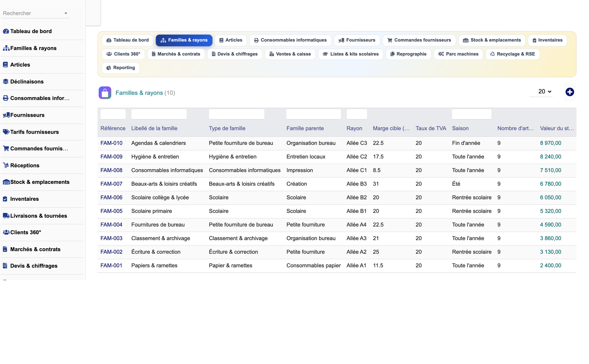Click the Tableau de bord sidebar gauge icon
This screenshot has width=589, height=364.
point(6,31)
